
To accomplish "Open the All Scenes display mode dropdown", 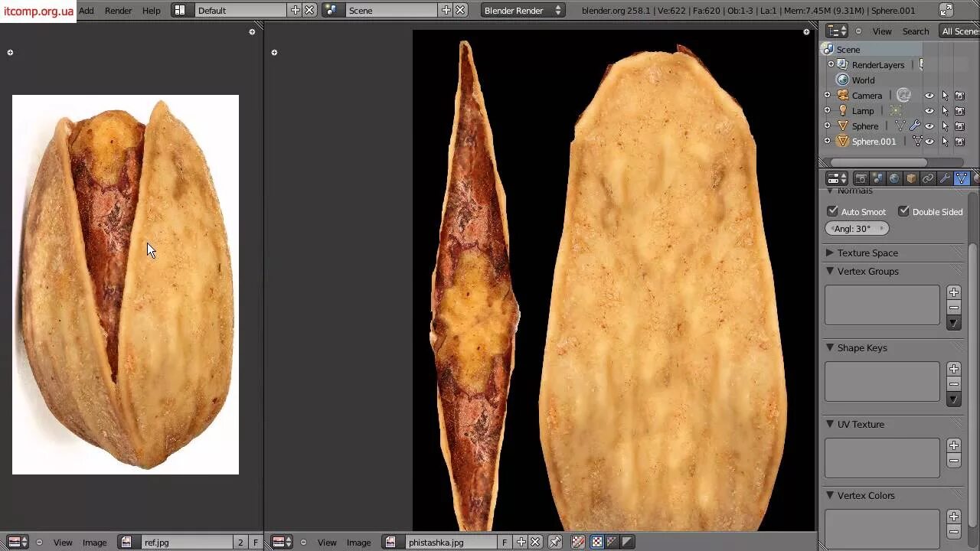I will coord(959,31).
